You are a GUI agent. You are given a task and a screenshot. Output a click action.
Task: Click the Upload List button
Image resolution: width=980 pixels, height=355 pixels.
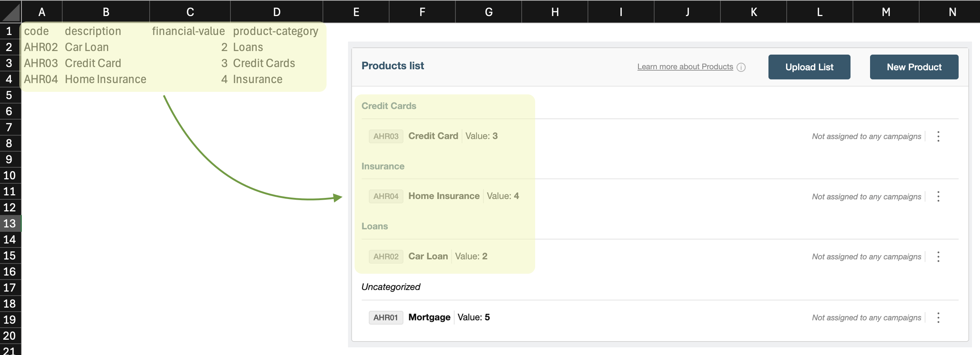coord(809,67)
